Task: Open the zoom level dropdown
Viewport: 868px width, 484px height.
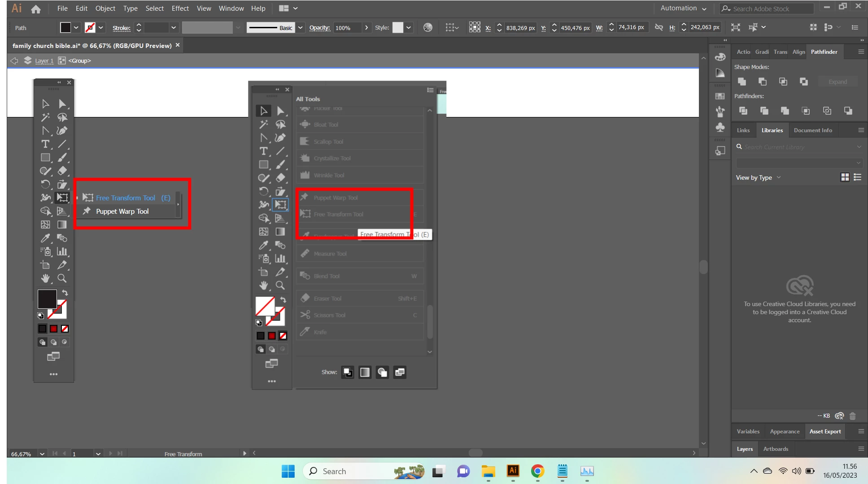Action: coord(42,454)
